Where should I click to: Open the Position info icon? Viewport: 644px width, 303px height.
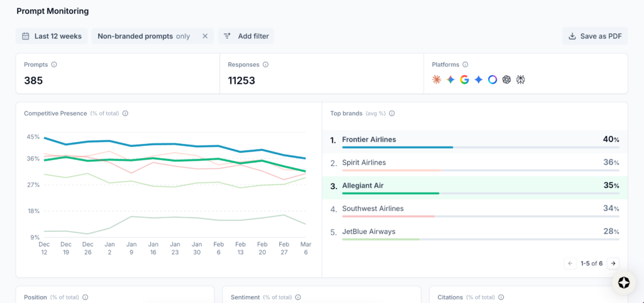[x=85, y=297]
